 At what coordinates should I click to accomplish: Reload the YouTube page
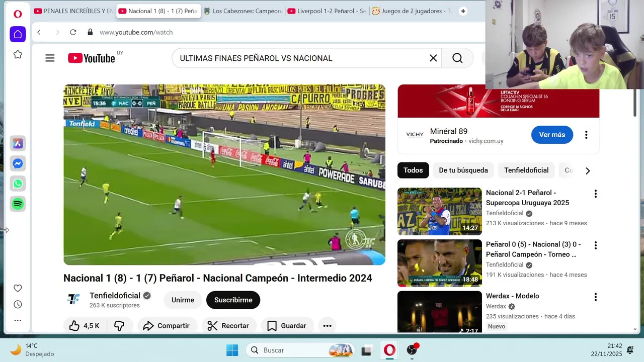coord(73,32)
